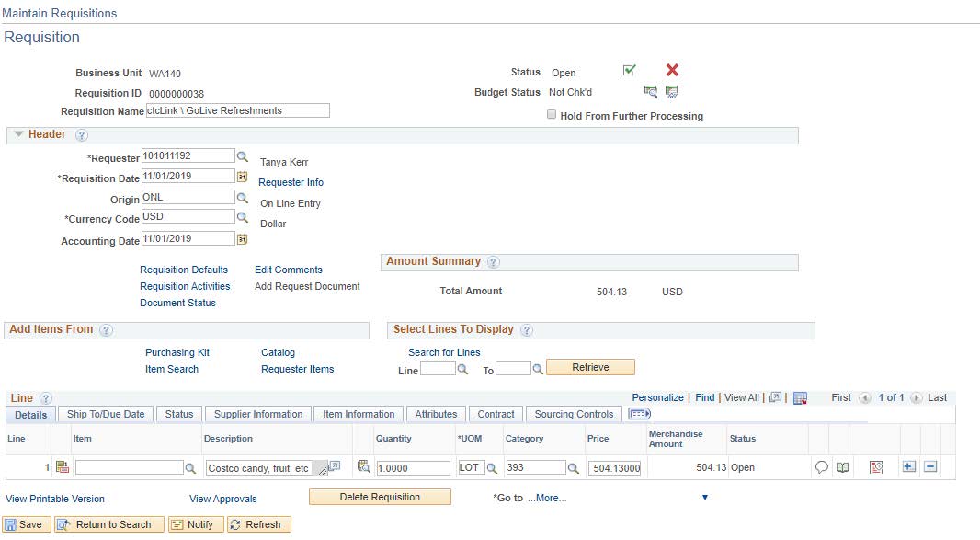Screen dimensions: 980x540
Task: Click the Save button
Action: (25, 524)
